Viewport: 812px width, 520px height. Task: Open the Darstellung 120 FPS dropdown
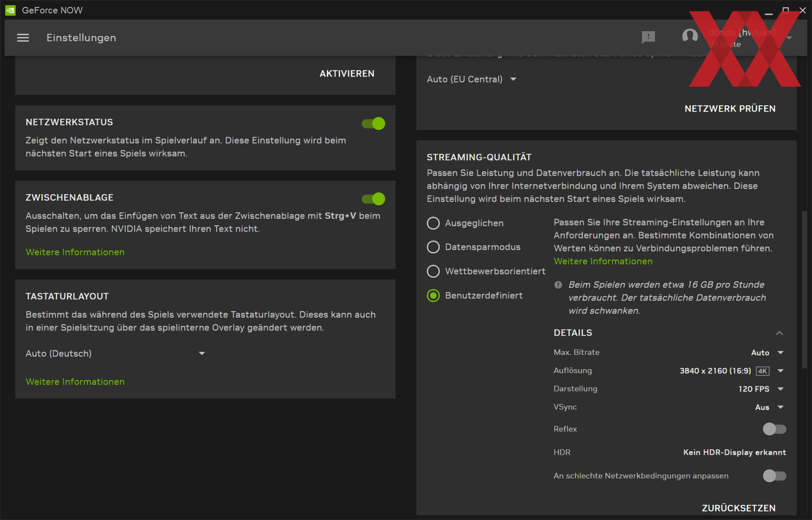pos(761,389)
